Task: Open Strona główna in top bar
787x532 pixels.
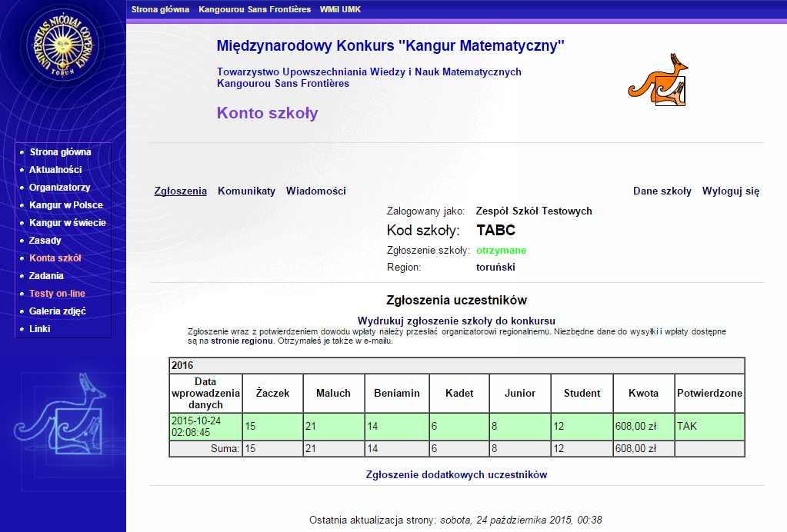Action: click(x=160, y=9)
